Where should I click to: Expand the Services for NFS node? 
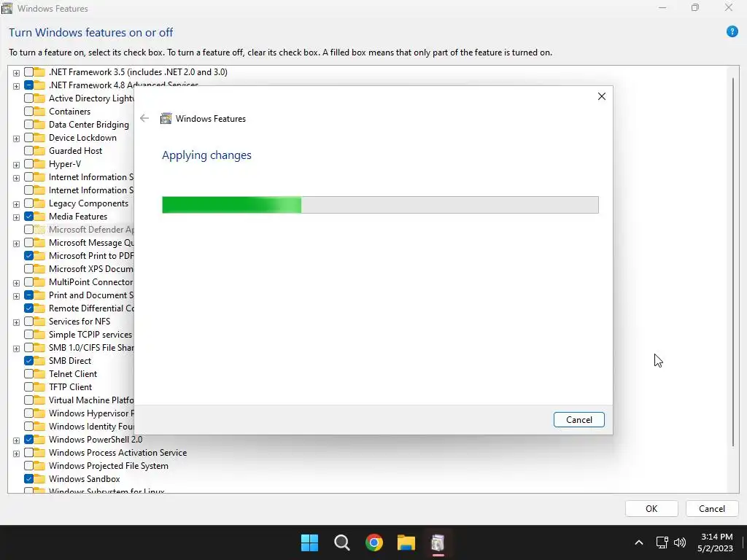tap(16, 322)
